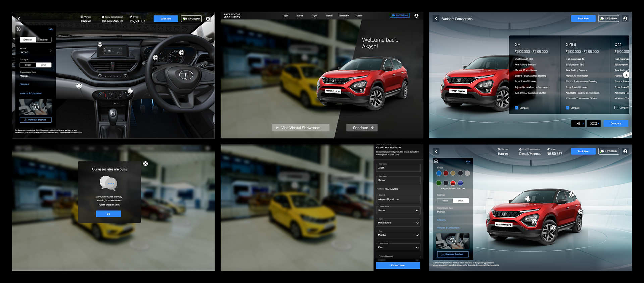
Task: Select Diesel fuel type on interior screen
Action: click(43, 65)
